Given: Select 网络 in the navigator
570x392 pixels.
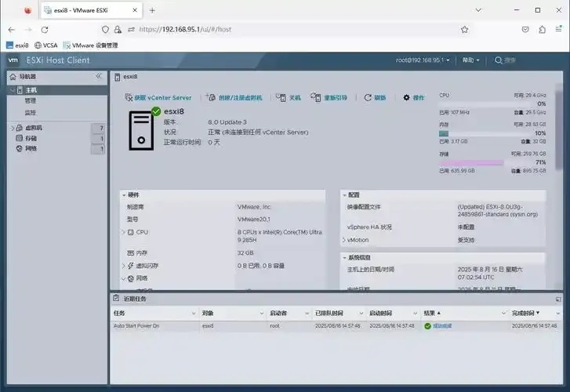Looking at the screenshot, I should (31, 148).
